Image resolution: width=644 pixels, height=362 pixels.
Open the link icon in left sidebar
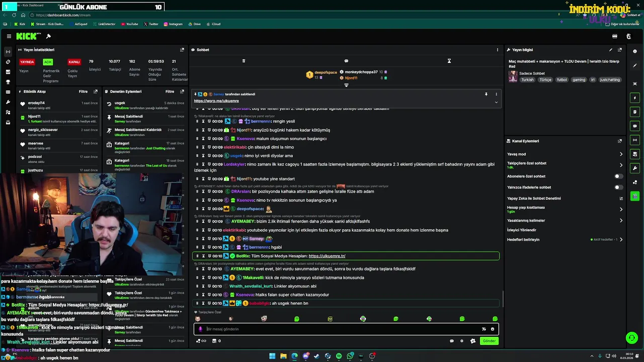(x=8, y=62)
